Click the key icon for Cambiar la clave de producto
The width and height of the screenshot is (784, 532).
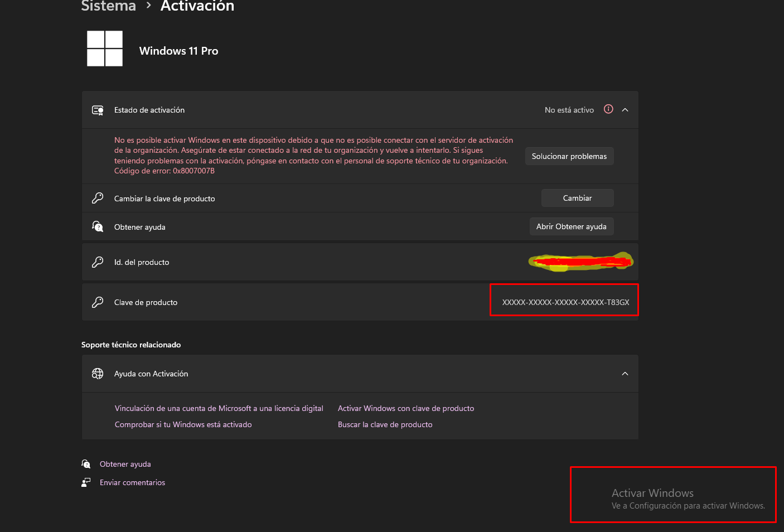98,198
